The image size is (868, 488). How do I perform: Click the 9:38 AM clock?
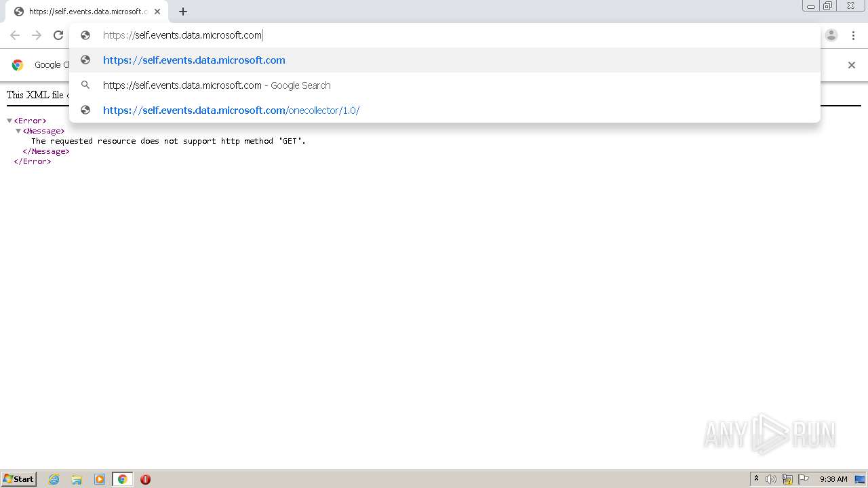click(833, 479)
